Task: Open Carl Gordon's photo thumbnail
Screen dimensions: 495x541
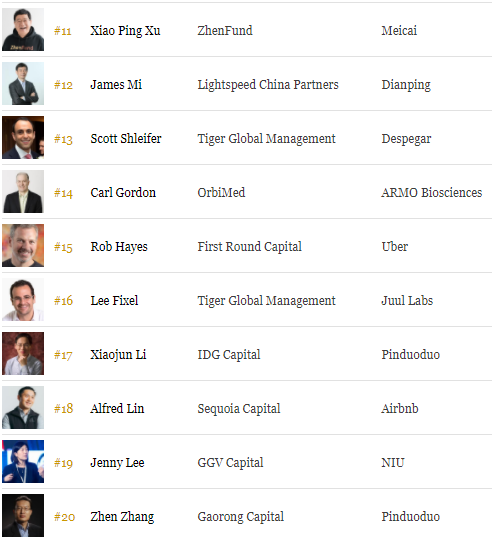Action: pos(23,191)
